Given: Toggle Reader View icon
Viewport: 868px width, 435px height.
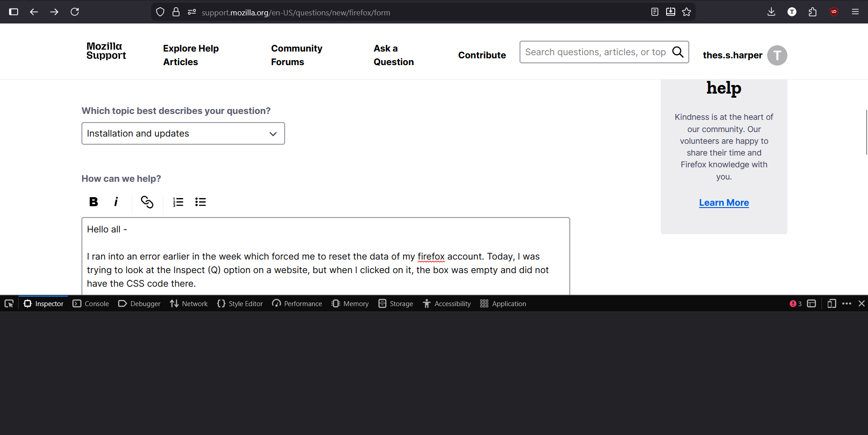Looking at the screenshot, I should (x=654, y=12).
